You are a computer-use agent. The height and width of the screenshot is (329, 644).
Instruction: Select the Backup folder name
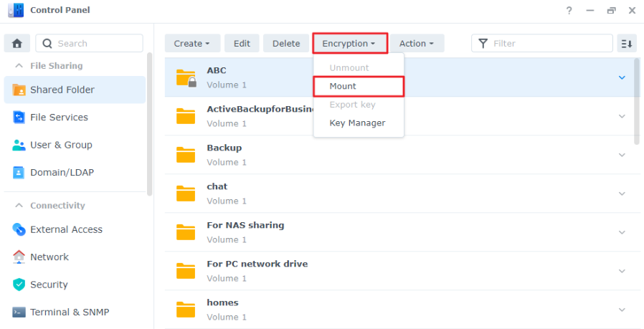[x=224, y=148]
